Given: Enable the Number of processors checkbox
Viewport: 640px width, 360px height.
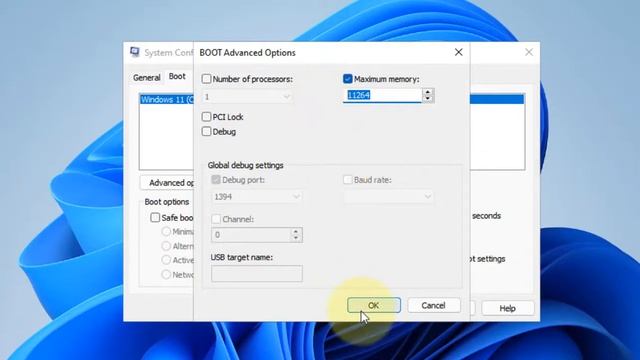Looking at the screenshot, I should pos(207,79).
